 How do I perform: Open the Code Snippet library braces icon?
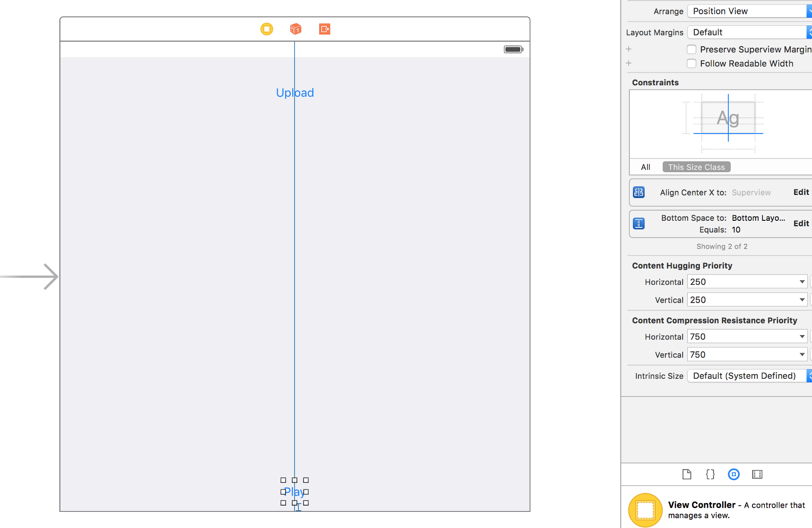tap(710, 474)
